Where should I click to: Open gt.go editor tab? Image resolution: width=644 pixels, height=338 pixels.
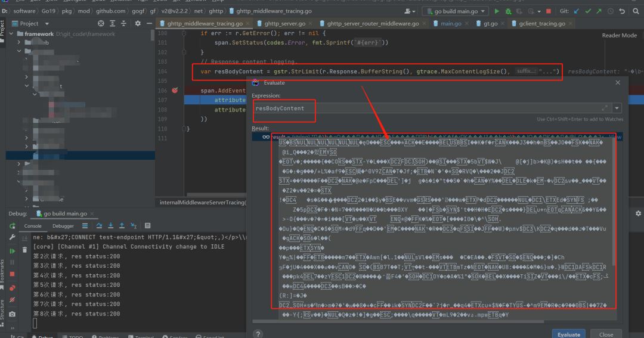click(490, 24)
